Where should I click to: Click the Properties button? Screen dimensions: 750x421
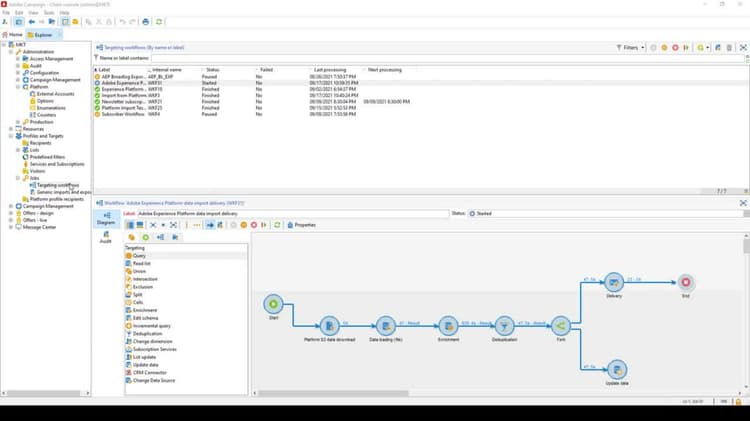[x=301, y=225]
